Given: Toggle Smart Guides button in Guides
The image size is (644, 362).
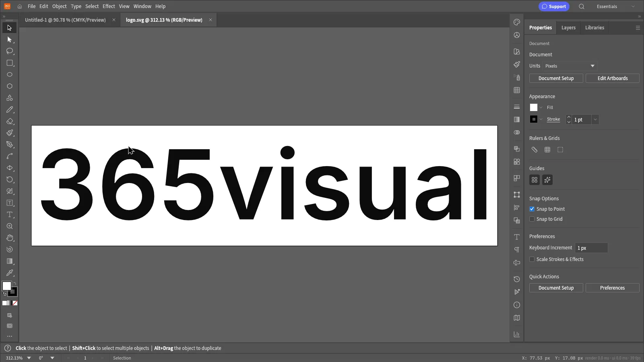Looking at the screenshot, I should point(547,180).
